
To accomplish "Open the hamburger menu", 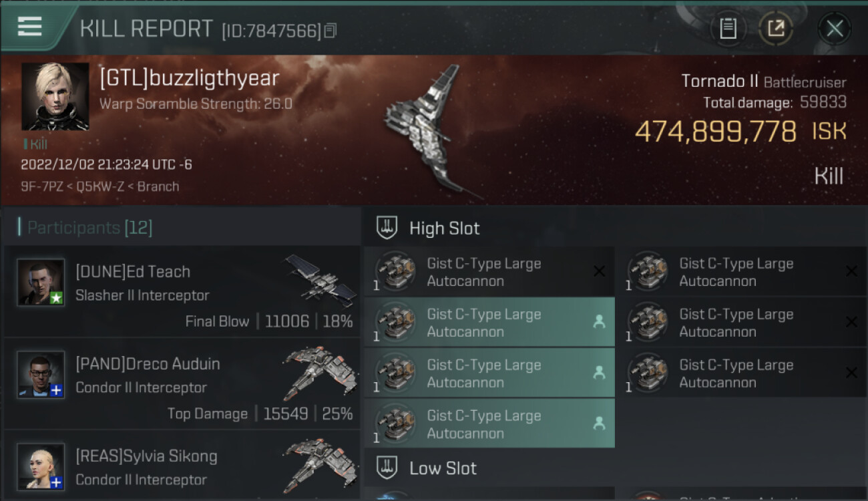I will pos(29,27).
